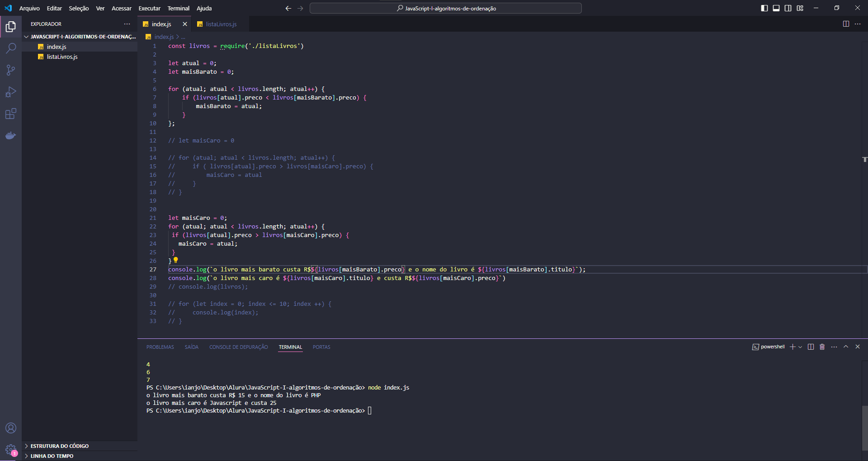Open index.js in the explorer tree
Image resolution: width=868 pixels, height=461 pixels.
pyautogui.click(x=57, y=47)
